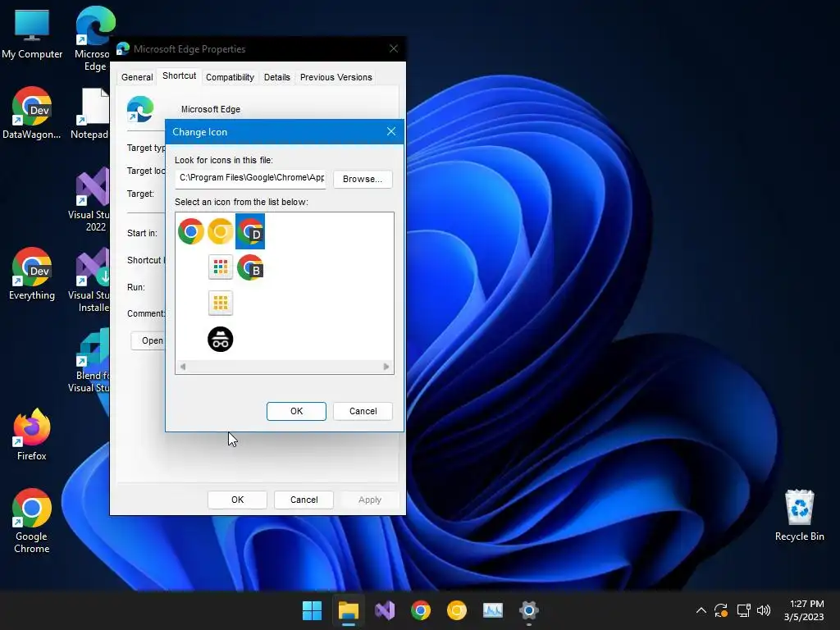Click the network tray icon

[x=743, y=610]
